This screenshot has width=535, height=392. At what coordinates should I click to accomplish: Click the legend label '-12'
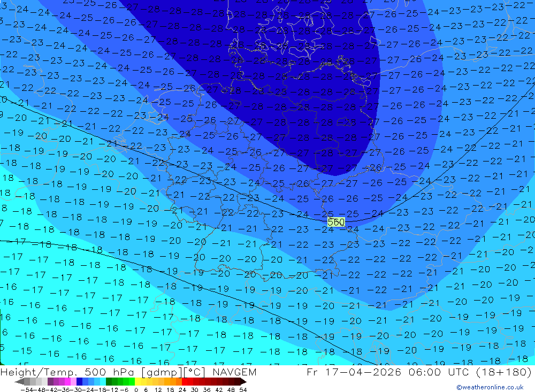click(x=111, y=390)
